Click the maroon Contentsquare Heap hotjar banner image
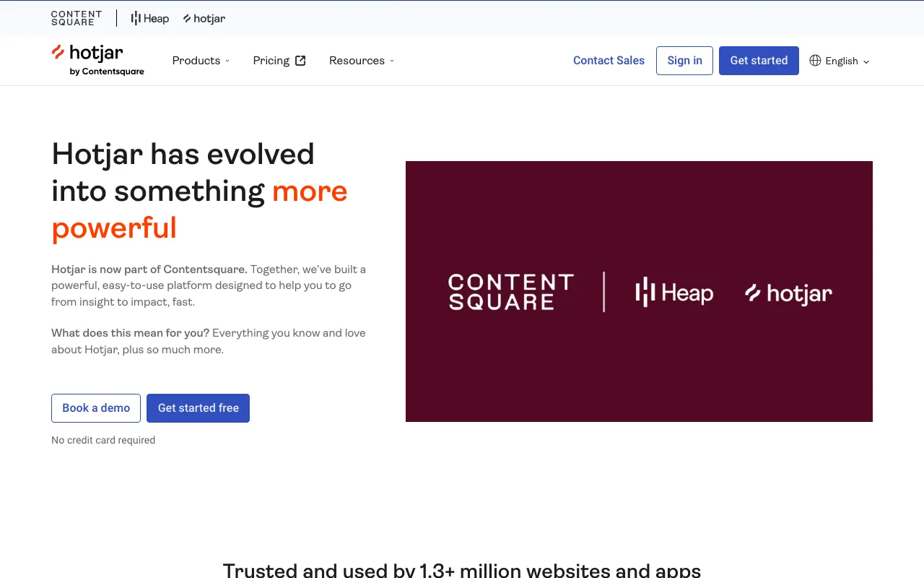This screenshot has width=924, height=578. 639,291
